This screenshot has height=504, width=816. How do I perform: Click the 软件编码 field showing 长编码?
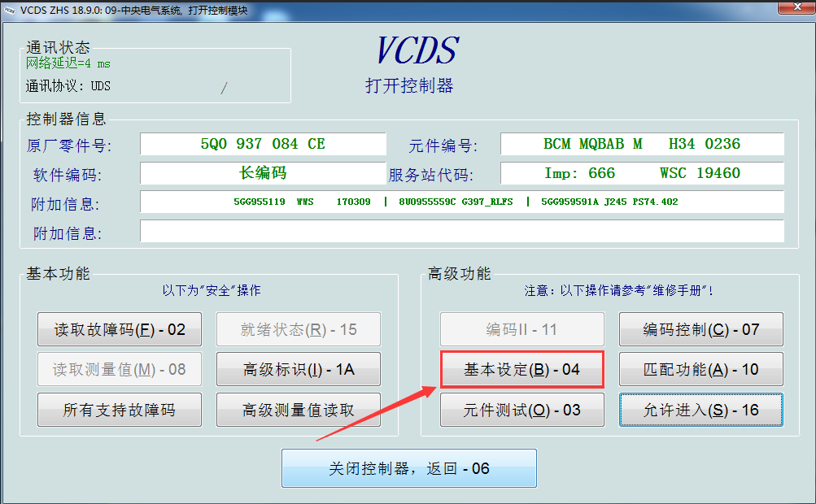263,173
